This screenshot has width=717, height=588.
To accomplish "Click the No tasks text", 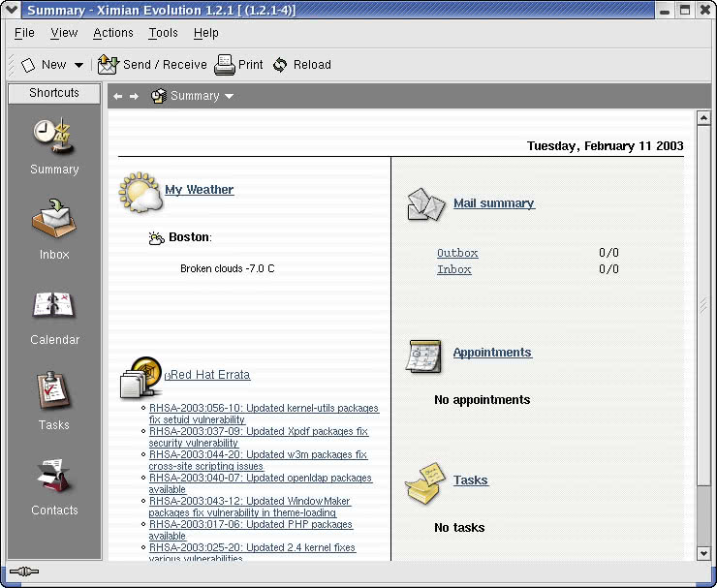I will [x=459, y=528].
